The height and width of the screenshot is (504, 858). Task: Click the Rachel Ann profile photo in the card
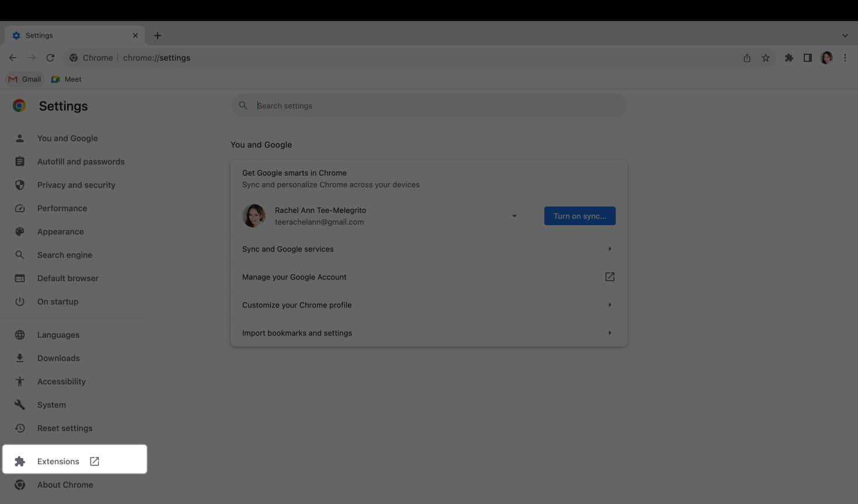pos(254,216)
